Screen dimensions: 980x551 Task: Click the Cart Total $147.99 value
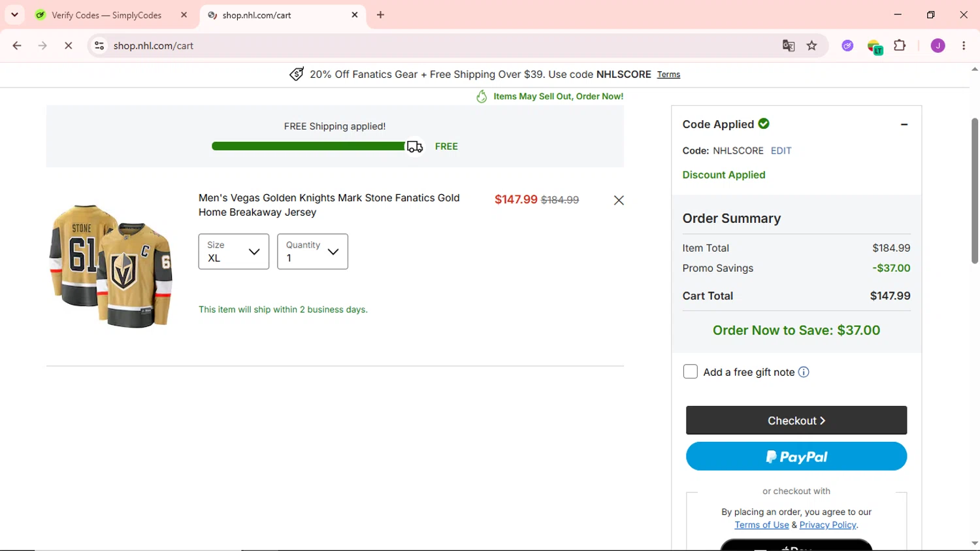(x=890, y=296)
